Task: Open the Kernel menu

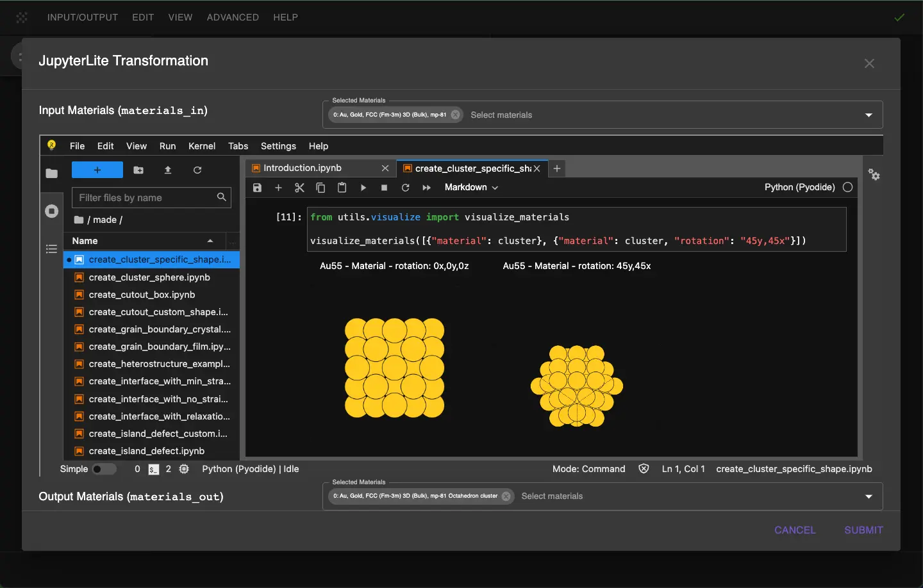Action: tap(202, 146)
